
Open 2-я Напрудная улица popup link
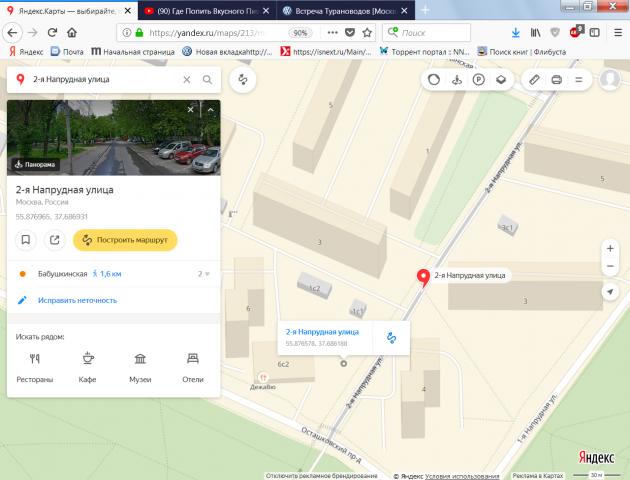[x=322, y=332]
